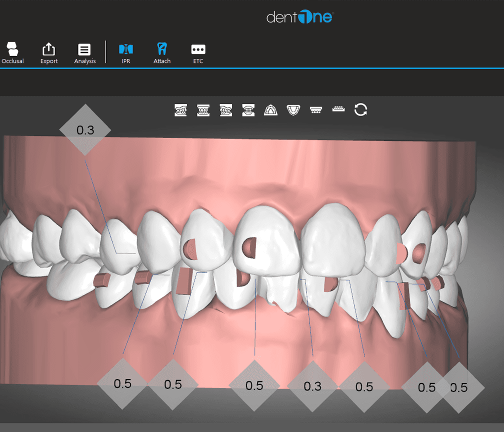This screenshot has width=504, height=432.
Task: Show lower arch occlusal view
Action: click(x=293, y=110)
